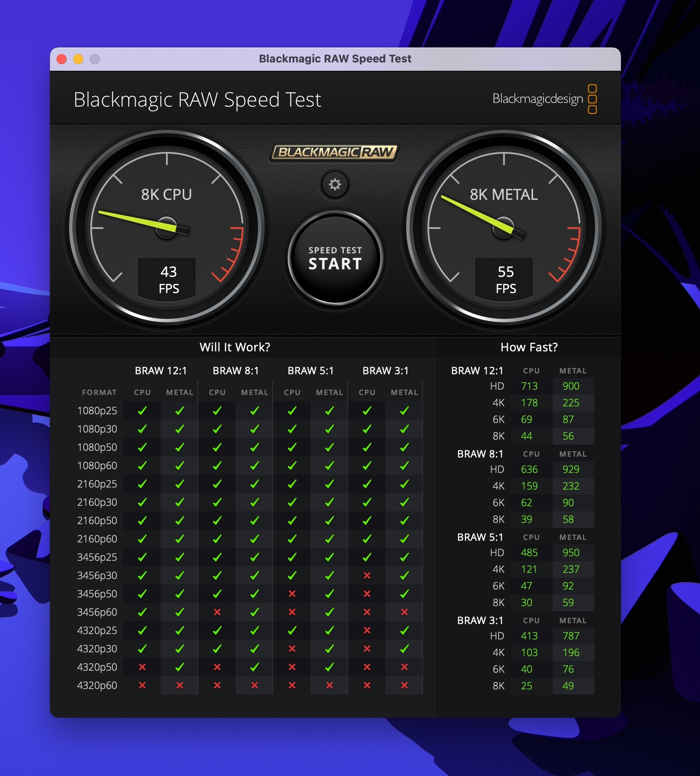This screenshot has width=700, height=776.
Task: Select BRAW 5:1 8K METAL value 59
Action: pyautogui.click(x=568, y=603)
